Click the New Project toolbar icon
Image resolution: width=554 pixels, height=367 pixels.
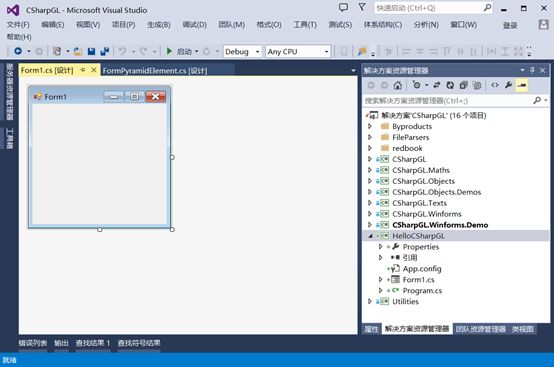click(x=57, y=51)
